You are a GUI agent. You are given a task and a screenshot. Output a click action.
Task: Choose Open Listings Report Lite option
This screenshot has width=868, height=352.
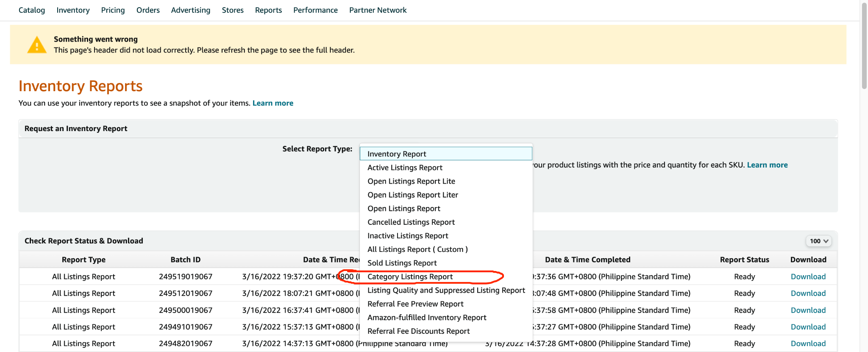[411, 182]
